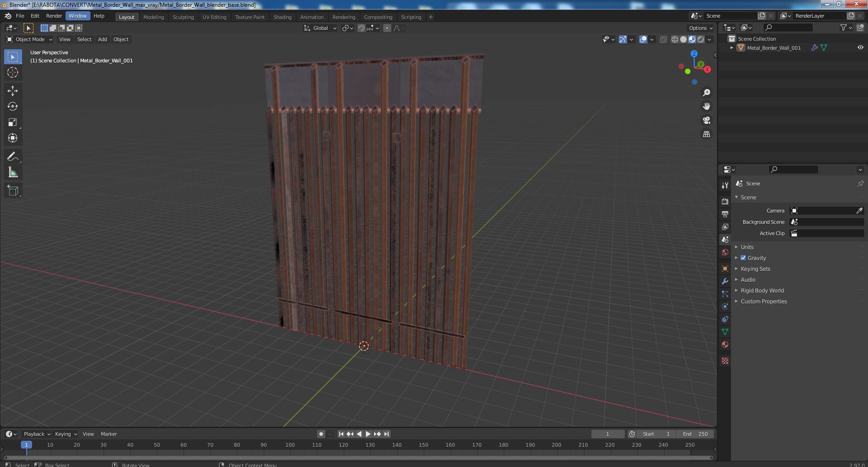This screenshot has height=467, width=868.
Task: Toggle snapping magnet in header
Action: [x=361, y=28]
